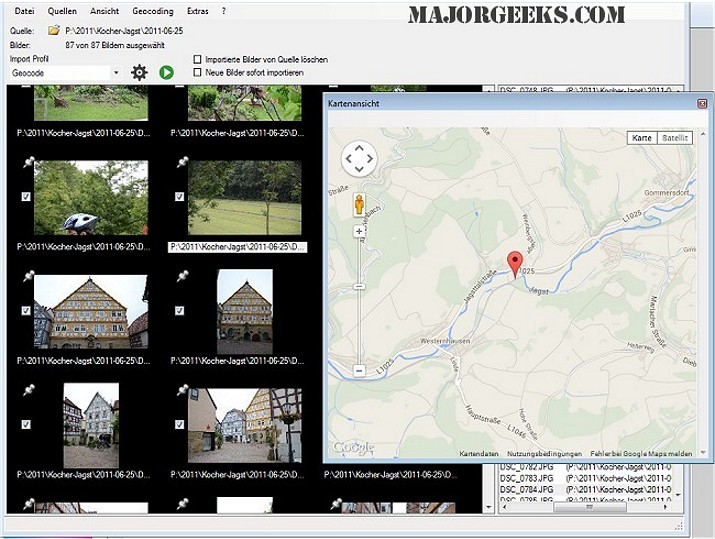Open the import profile settings gear
Viewport: 715px width, 539px height.
point(139,73)
